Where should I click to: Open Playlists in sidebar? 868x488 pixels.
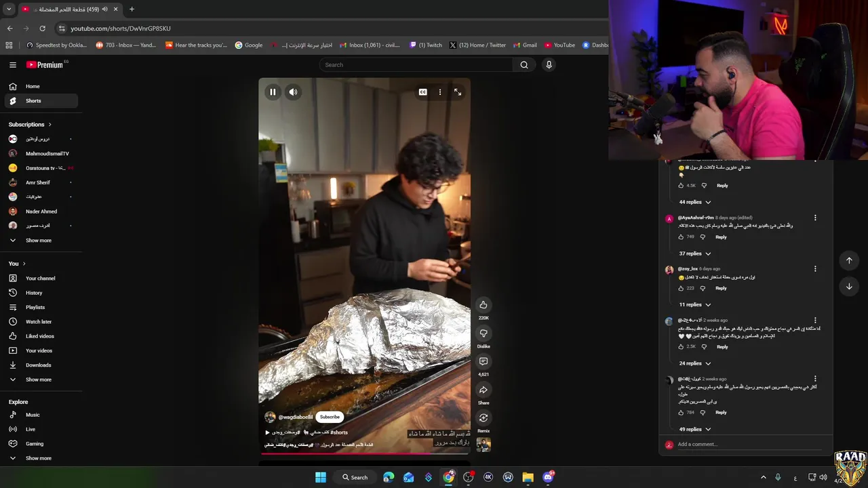41,307
